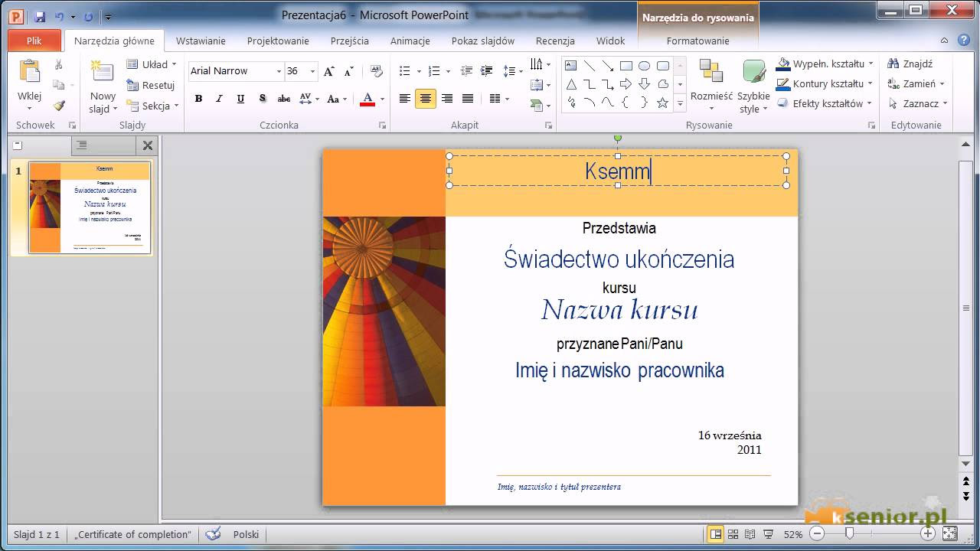Viewport: 980px width, 551px height.
Task: Click Szybkie style button
Action: (754, 86)
